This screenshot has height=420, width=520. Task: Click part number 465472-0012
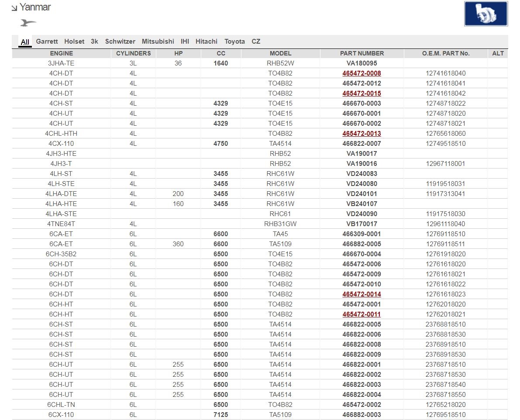coord(362,83)
